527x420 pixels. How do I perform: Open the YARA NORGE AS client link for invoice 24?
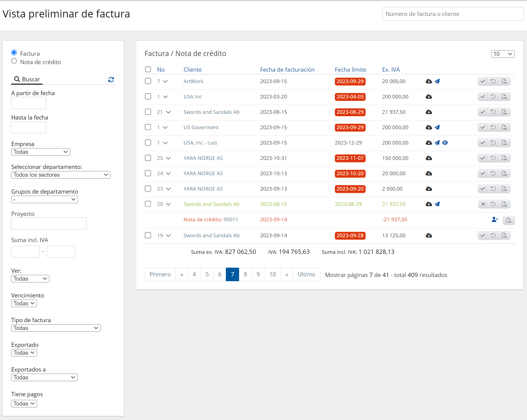pos(203,173)
